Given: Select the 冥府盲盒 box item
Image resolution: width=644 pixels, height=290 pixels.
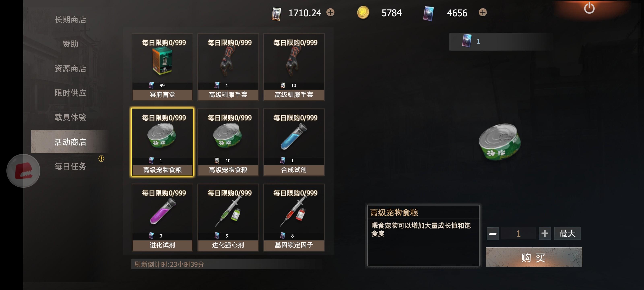Looking at the screenshot, I should coord(162,67).
